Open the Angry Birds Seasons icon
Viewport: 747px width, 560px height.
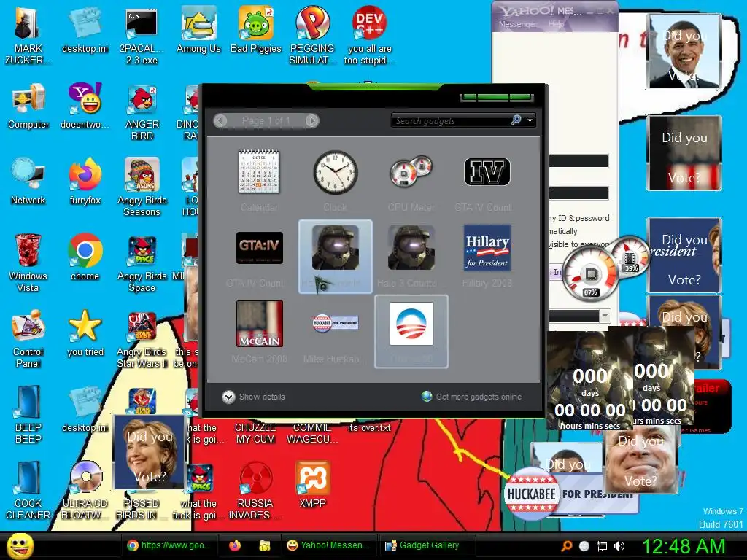click(142, 187)
